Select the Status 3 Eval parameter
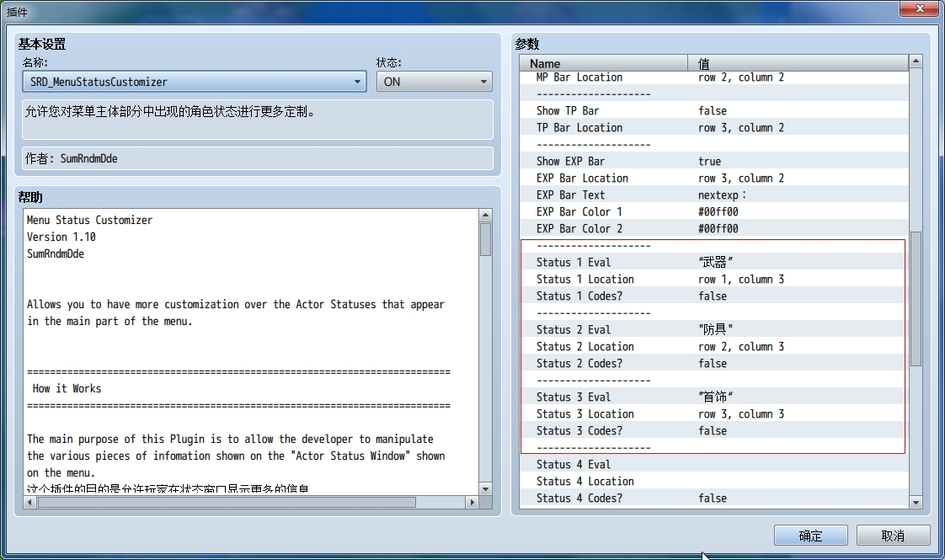The height and width of the screenshot is (560, 945). click(x=714, y=397)
